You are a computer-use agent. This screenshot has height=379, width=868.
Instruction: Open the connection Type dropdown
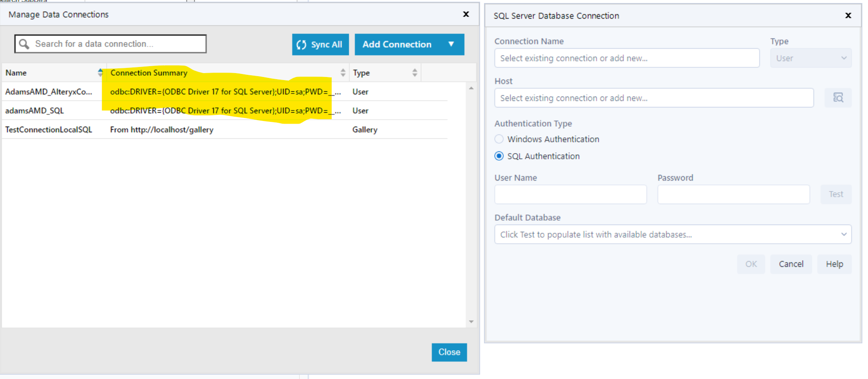point(811,58)
